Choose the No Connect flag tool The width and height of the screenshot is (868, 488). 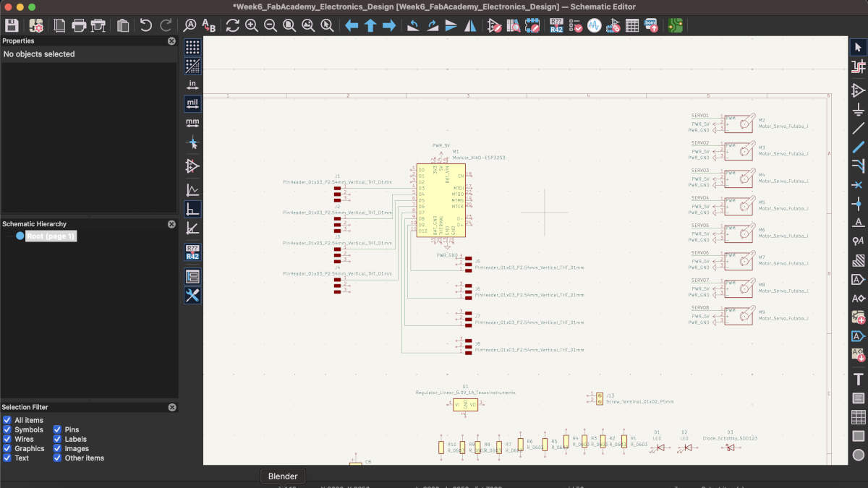[x=859, y=185]
